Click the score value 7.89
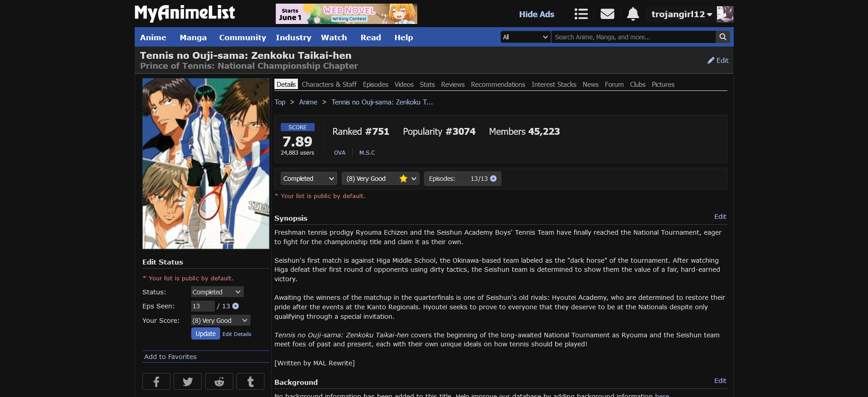 point(297,142)
